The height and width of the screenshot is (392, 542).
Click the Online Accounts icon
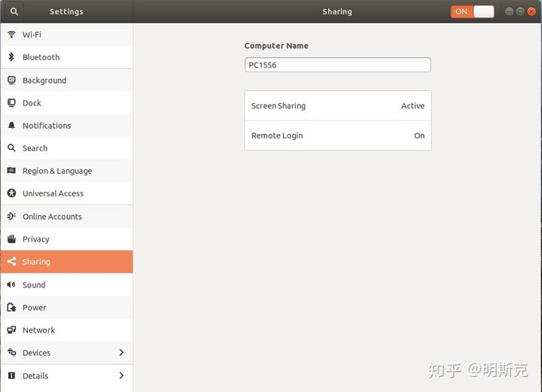pyautogui.click(x=11, y=216)
